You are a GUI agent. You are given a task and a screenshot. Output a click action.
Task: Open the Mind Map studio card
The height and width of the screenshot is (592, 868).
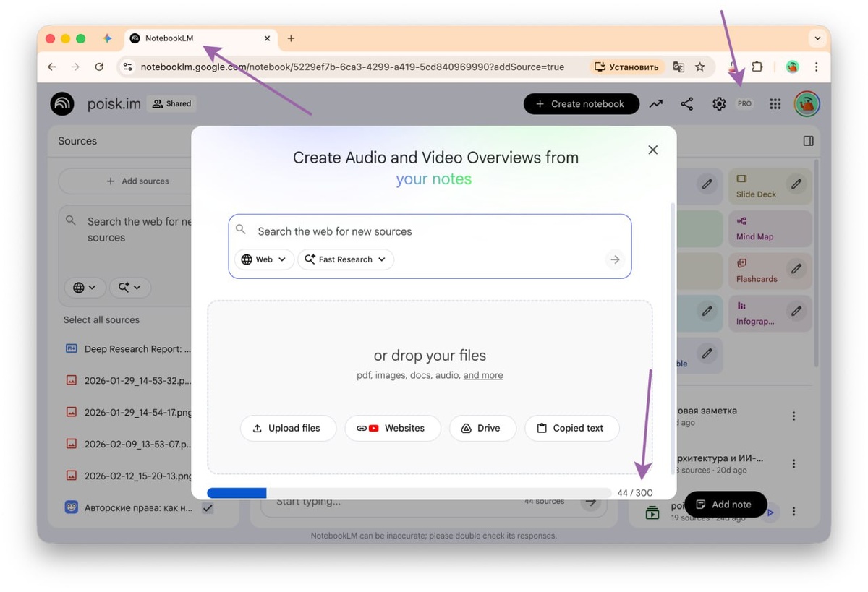point(770,228)
